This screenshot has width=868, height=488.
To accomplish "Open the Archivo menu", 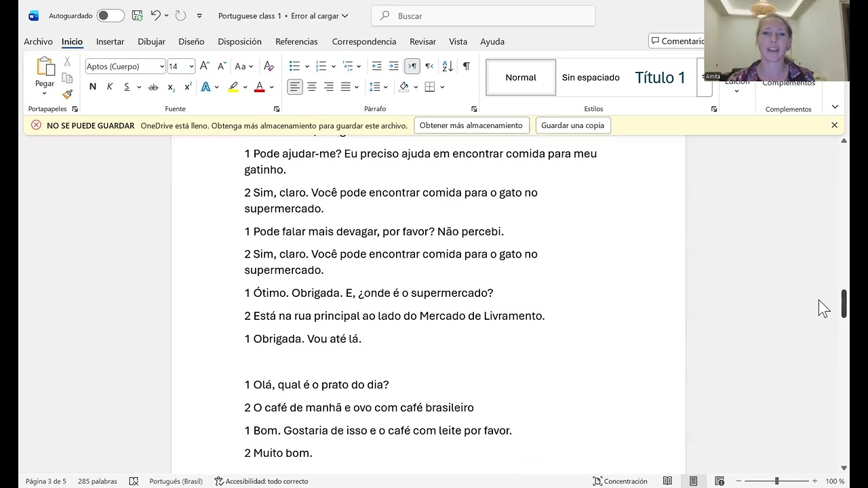I will (x=38, y=41).
